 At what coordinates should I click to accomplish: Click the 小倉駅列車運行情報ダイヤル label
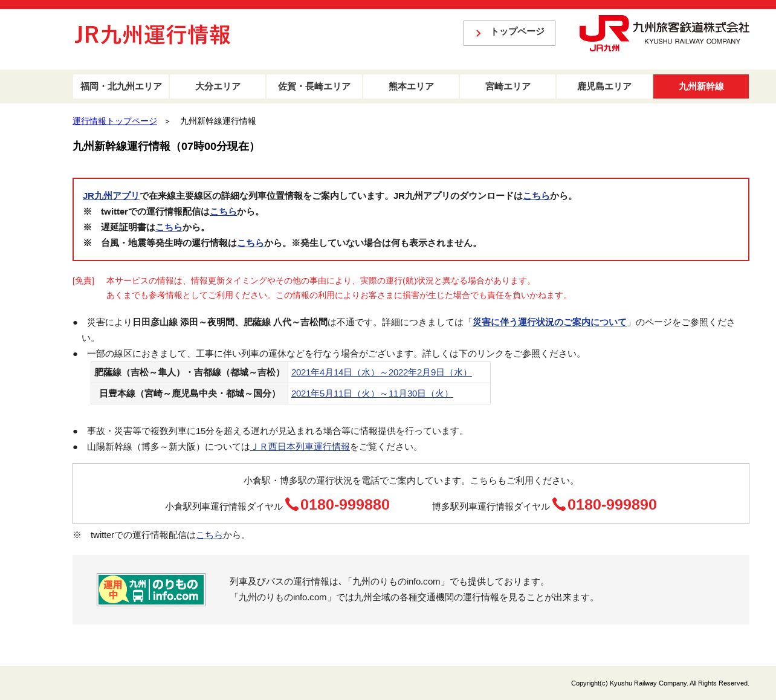coord(224,507)
